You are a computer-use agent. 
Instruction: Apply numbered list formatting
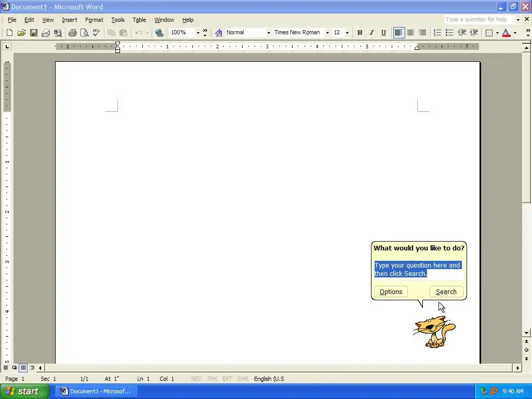pos(437,33)
